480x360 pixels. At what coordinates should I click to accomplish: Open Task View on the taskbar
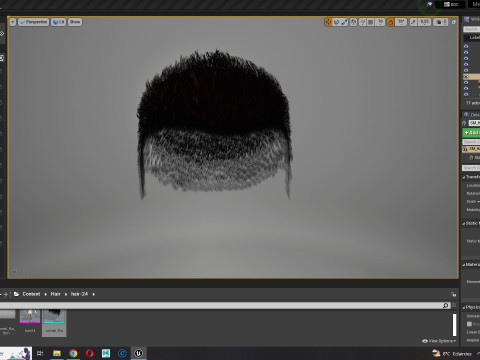click(x=40, y=353)
